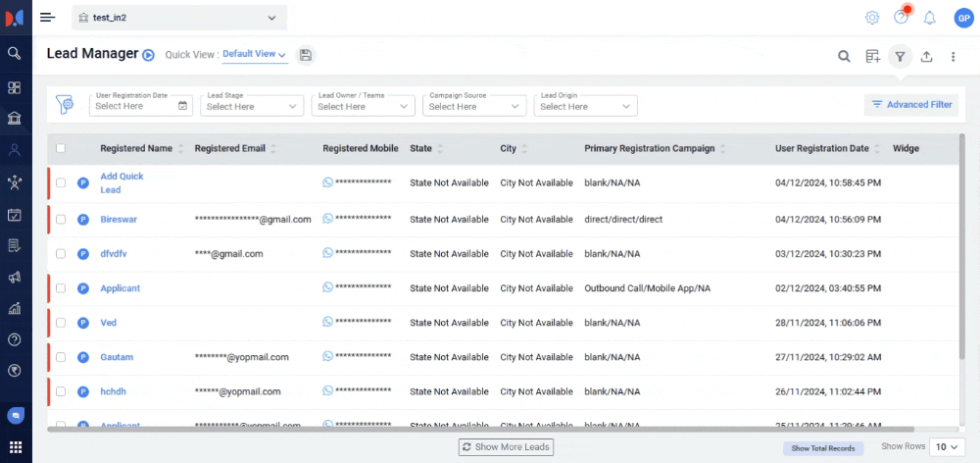The image size is (980, 463).
Task: Click WhatsApp icon in Bireswar row
Action: pyautogui.click(x=328, y=219)
